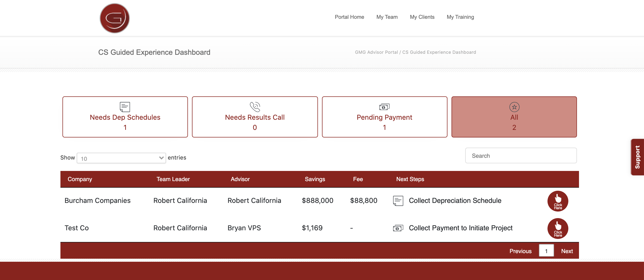This screenshot has height=280, width=644.
Task: Click document icon beside Collect Depreciation Schedule
Action: (x=398, y=201)
